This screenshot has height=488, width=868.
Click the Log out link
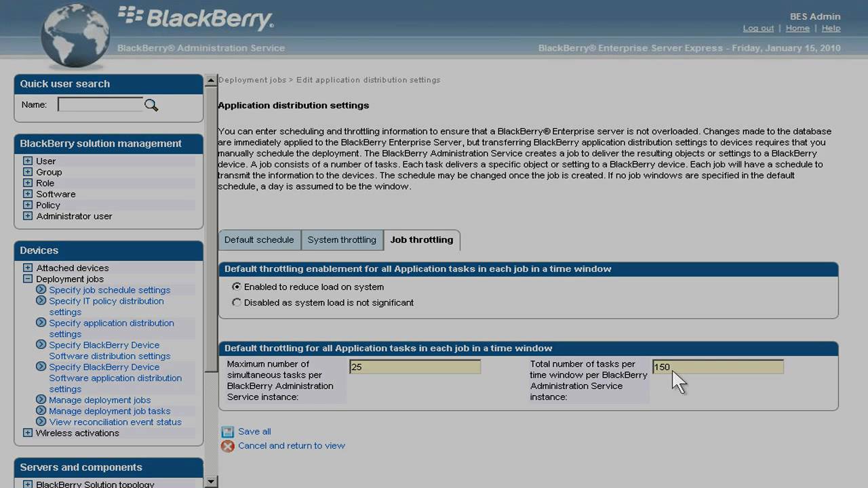tap(758, 28)
